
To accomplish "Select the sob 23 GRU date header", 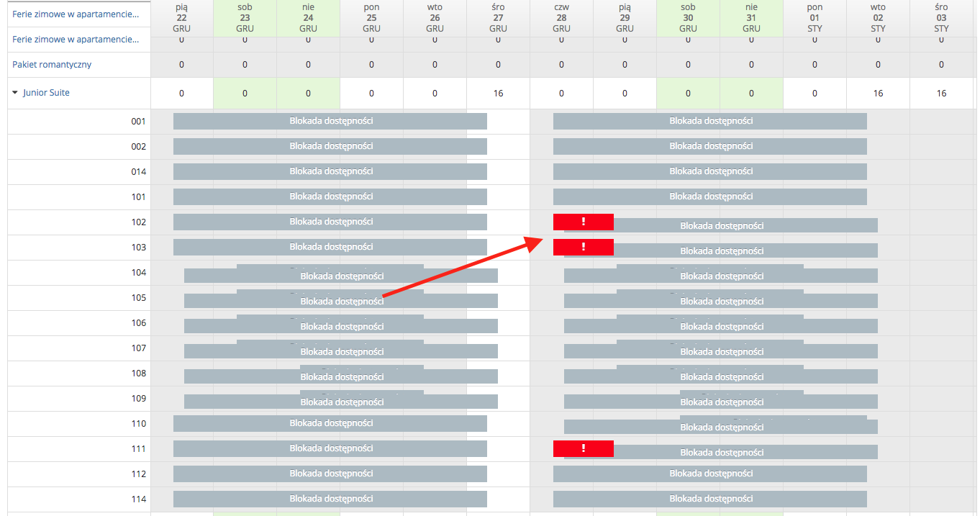I will click(245, 17).
